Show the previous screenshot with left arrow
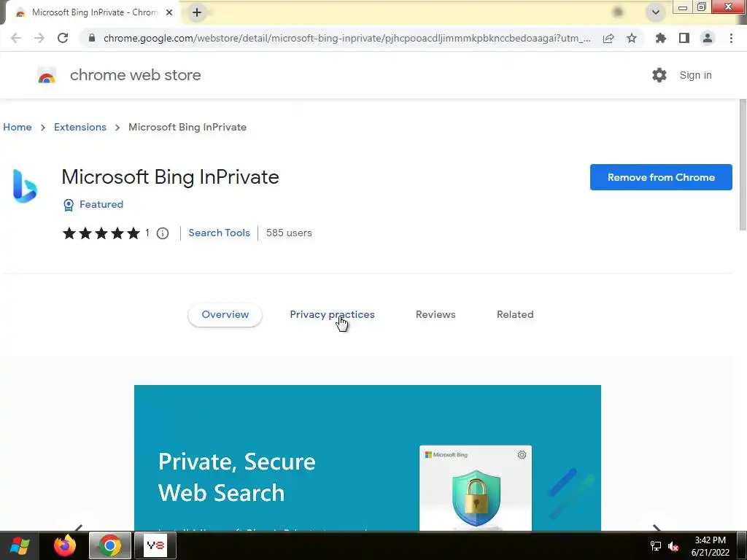The image size is (747, 560). [79, 528]
